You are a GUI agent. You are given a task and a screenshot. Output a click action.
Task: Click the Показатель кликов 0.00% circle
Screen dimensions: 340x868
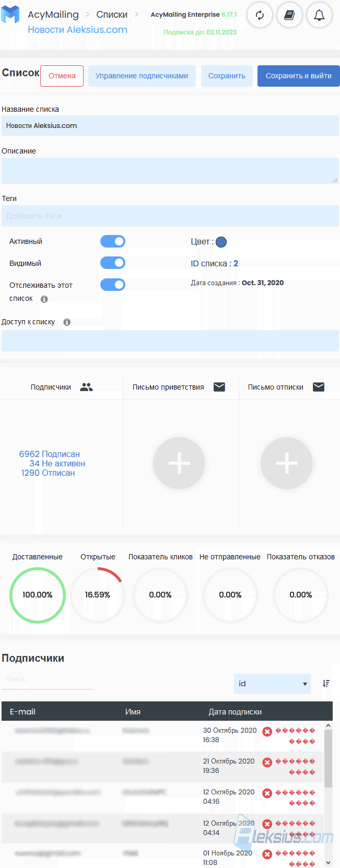pos(160,595)
